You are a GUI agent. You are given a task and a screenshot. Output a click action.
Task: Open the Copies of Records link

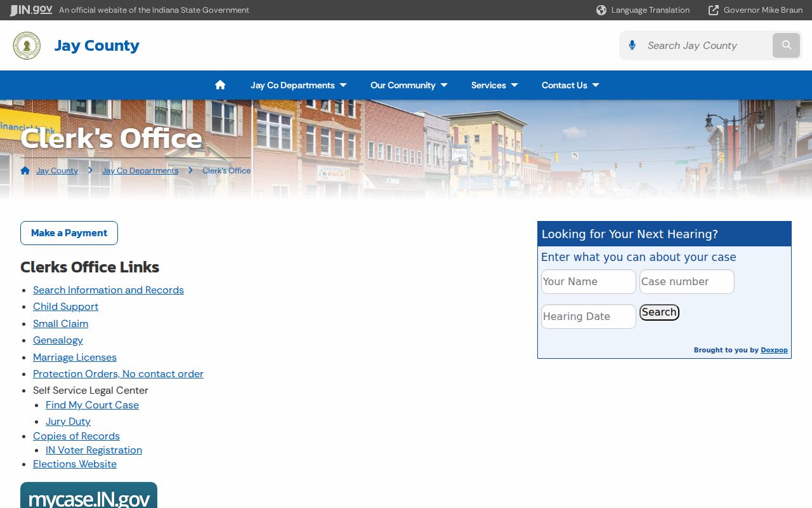[76, 436]
